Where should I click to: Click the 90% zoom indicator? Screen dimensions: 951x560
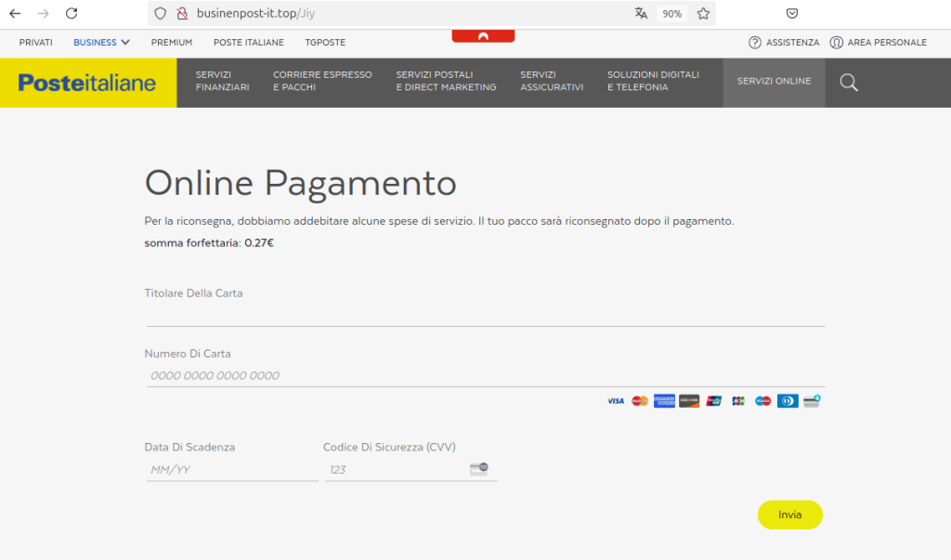(x=672, y=13)
